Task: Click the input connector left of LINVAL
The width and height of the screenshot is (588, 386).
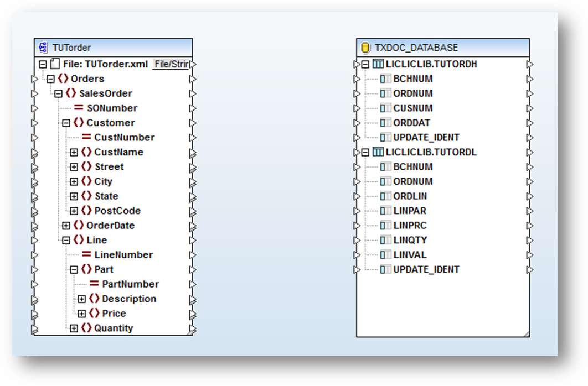Action: coord(357,255)
